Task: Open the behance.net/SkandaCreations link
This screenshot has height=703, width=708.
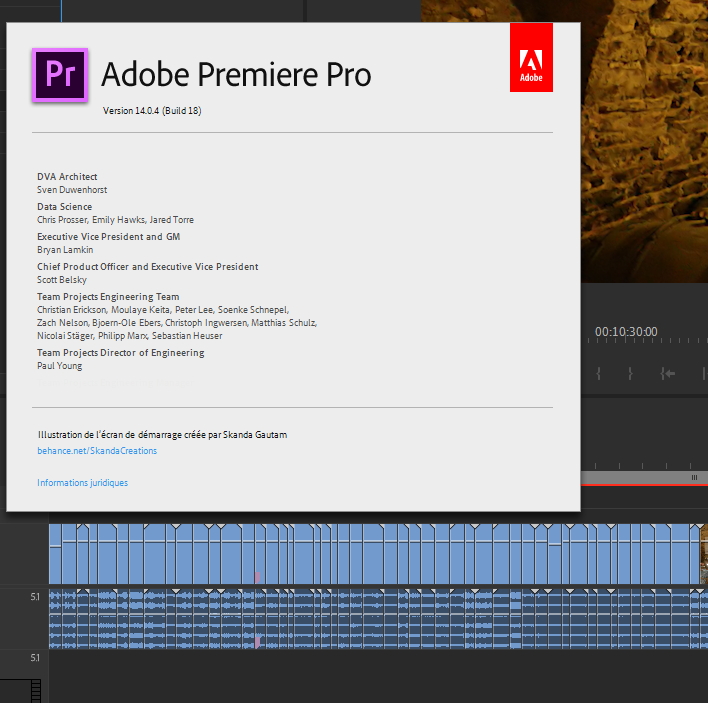Action: tap(97, 451)
